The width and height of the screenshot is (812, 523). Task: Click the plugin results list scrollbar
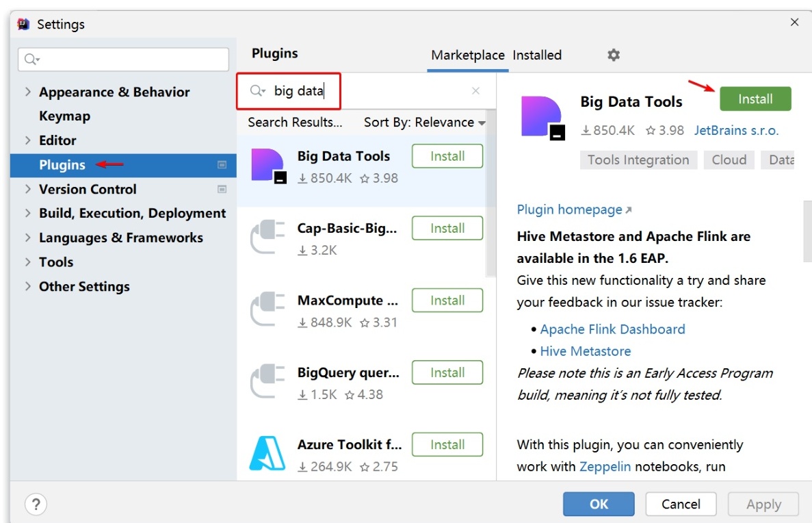click(491, 194)
